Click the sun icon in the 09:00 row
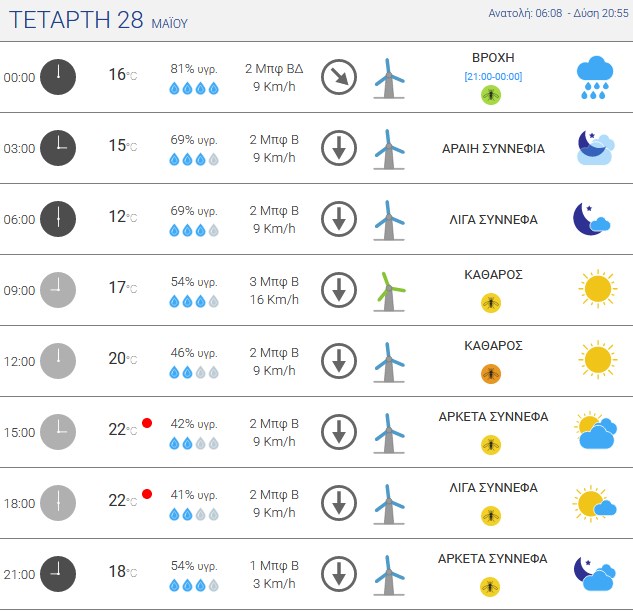 click(x=597, y=289)
